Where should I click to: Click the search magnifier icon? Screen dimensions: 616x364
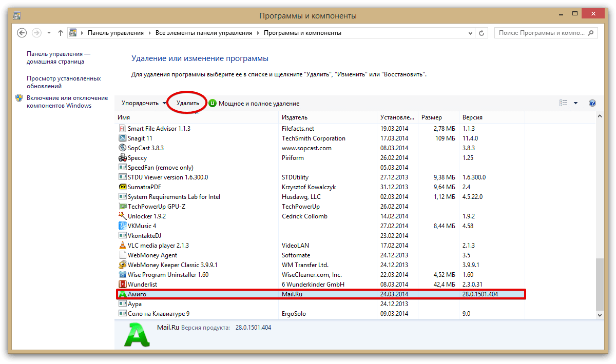[591, 33]
